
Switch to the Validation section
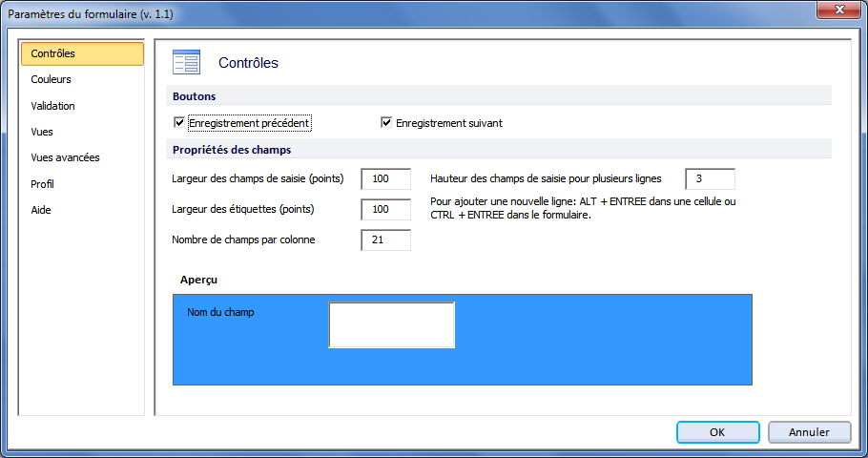[52, 106]
